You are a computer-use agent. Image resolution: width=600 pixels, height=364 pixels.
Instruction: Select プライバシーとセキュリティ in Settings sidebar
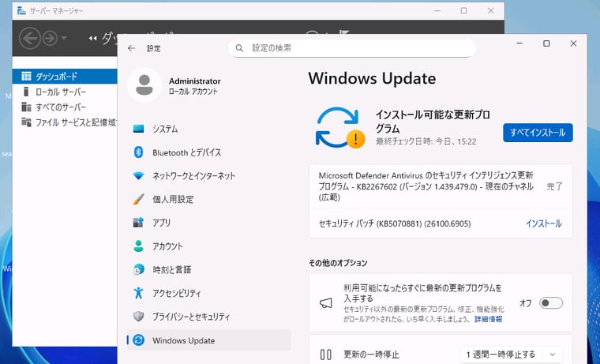click(208, 316)
